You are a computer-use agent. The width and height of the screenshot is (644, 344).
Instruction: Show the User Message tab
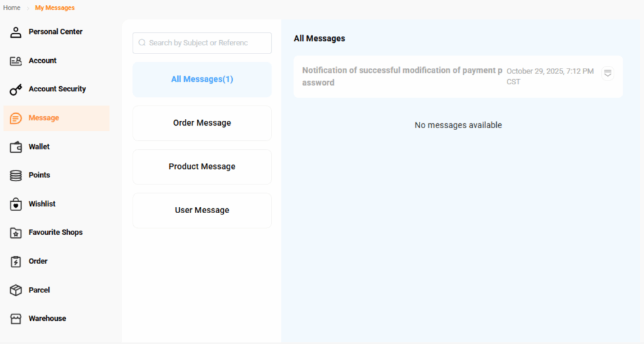pyautogui.click(x=202, y=210)
